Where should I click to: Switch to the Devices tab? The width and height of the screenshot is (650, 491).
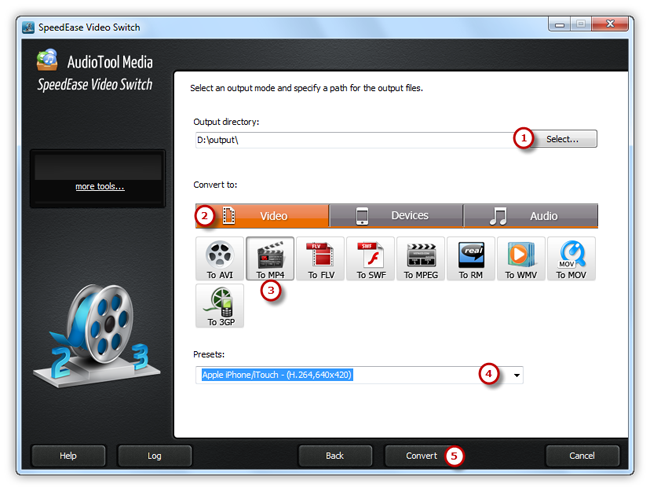396,216
